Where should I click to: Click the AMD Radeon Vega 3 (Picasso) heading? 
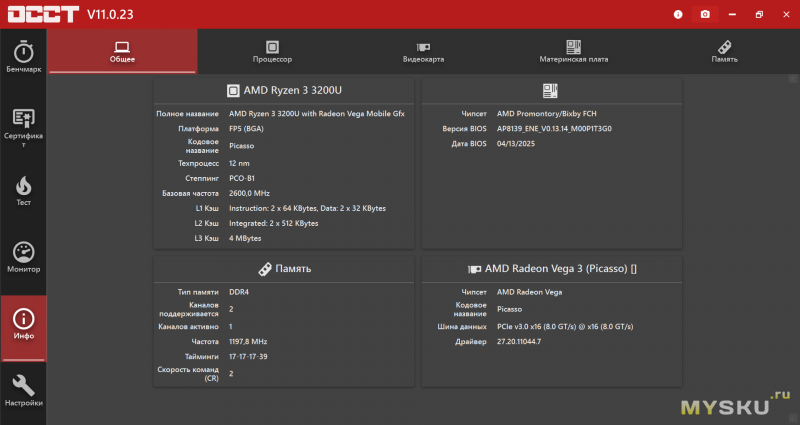[x=561, y=269]
